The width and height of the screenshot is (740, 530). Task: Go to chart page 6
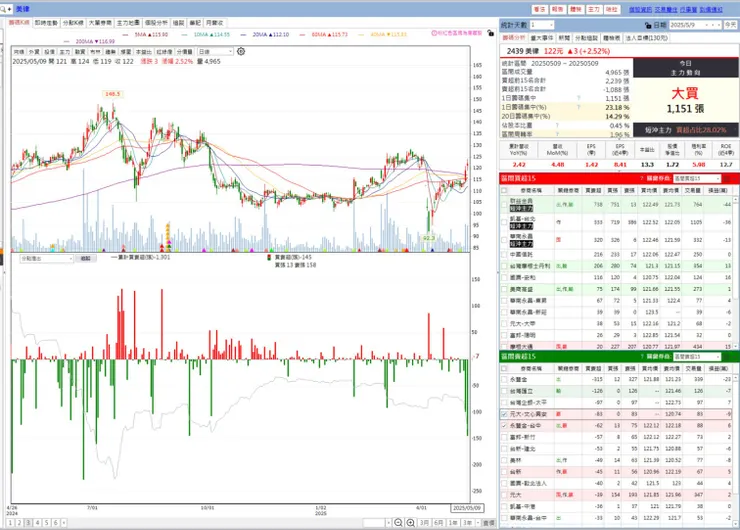coord(55,522)
